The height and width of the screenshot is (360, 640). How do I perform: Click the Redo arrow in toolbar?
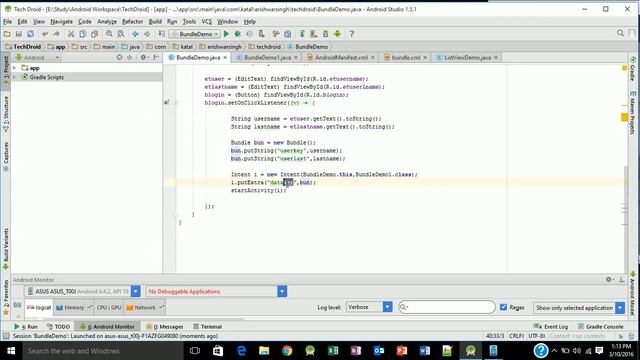[x=56, y=34]
